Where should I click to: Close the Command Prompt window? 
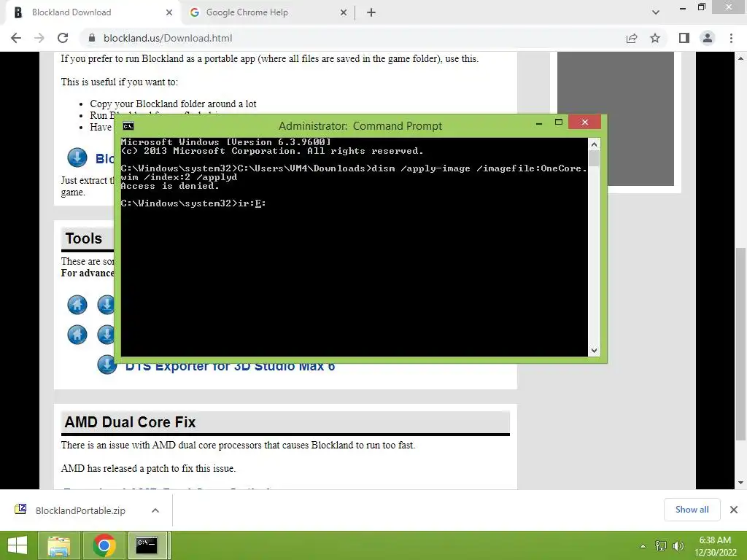click(x=584, y=122)
